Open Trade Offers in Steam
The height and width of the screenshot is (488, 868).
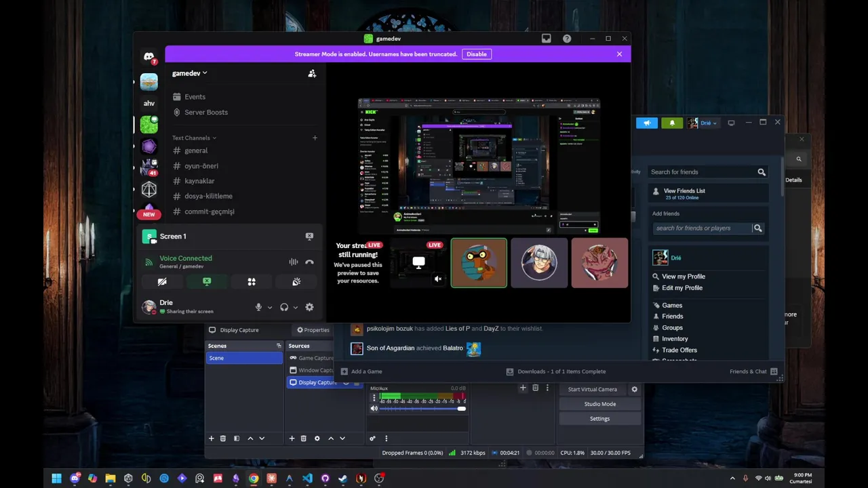679,350
